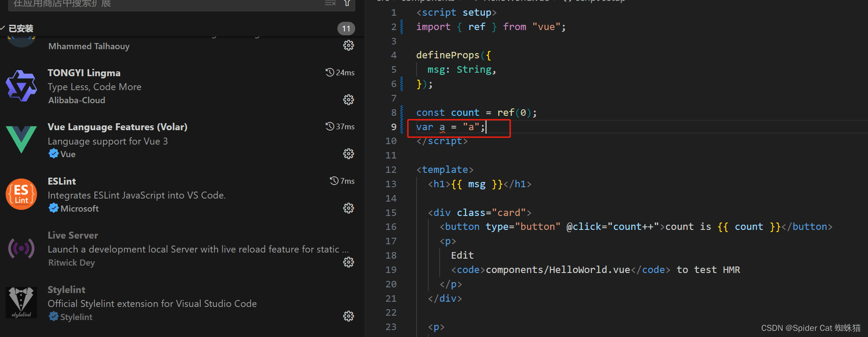
Task: Collapse the 已安装 installed section
Action: pos(17,28)
